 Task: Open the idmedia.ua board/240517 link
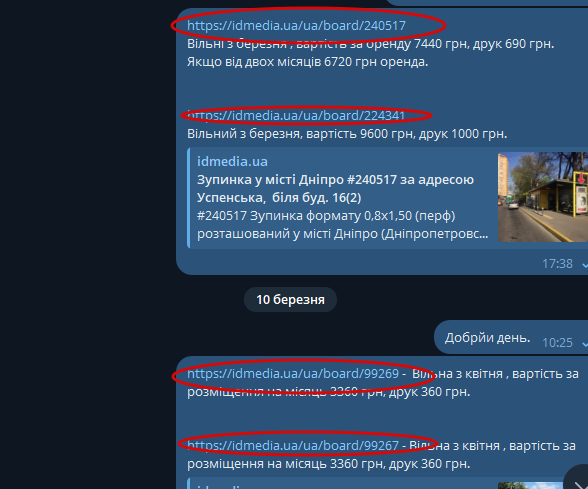(x=296, y=26)
